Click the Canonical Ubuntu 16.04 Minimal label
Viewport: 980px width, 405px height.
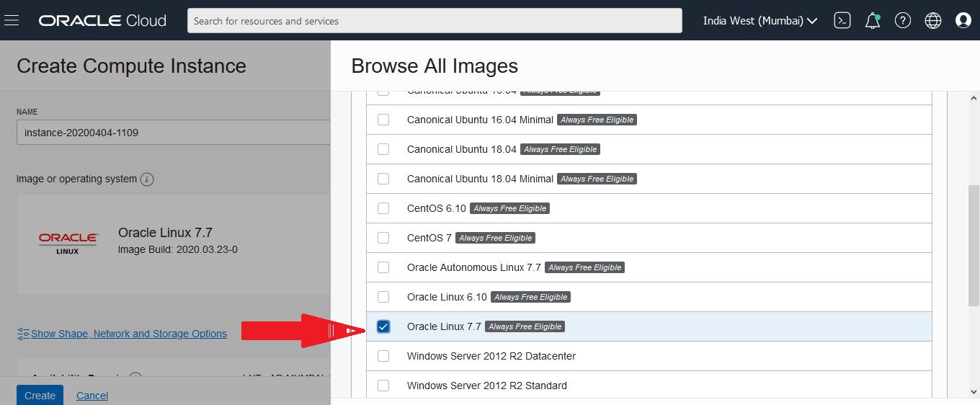click(480, 120)
